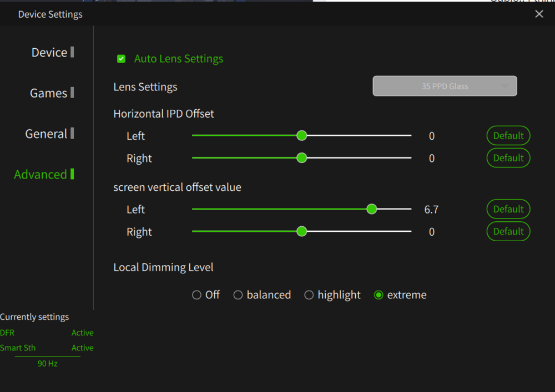Image resolution: width=555 pixels, height=392 pixels.
Task: Reset vertical offset Left value to Default
Action: click(508, 209)
